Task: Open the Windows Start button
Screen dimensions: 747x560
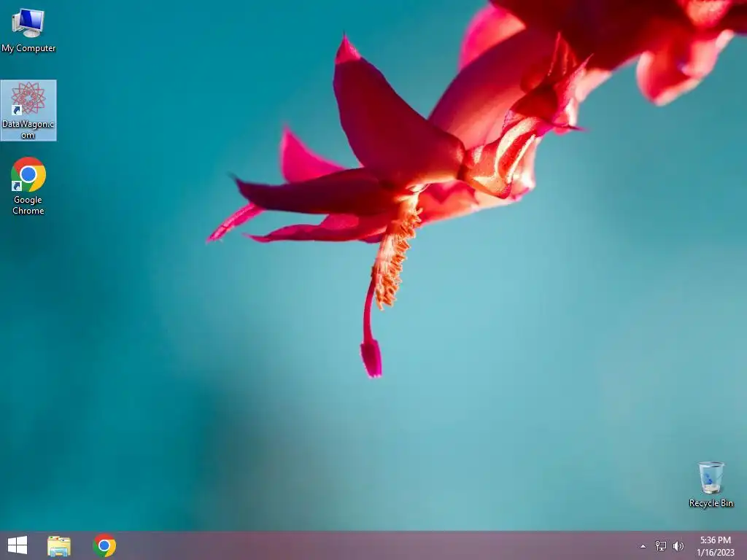Action: [x=18, y=545]
